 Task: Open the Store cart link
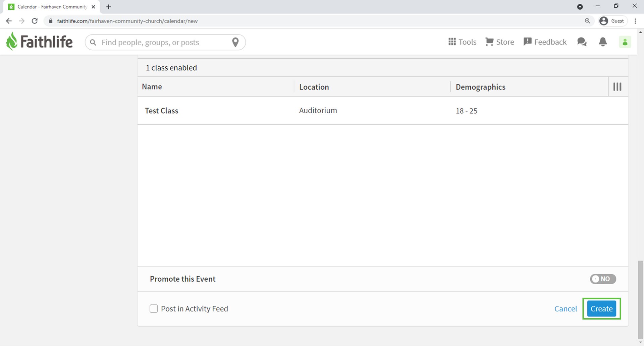pyautogui.click(x=500, y=42)
